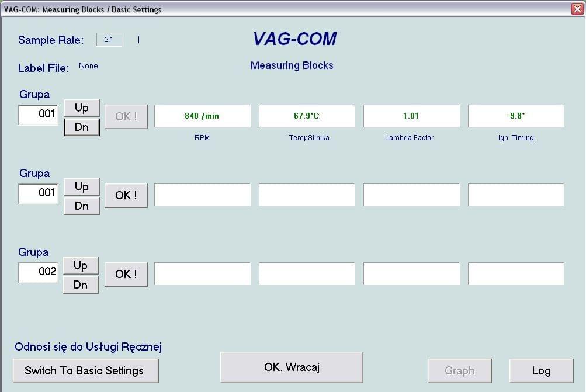
Task: Click the Sample Rate value 2.1
Action: click(109, 40)
